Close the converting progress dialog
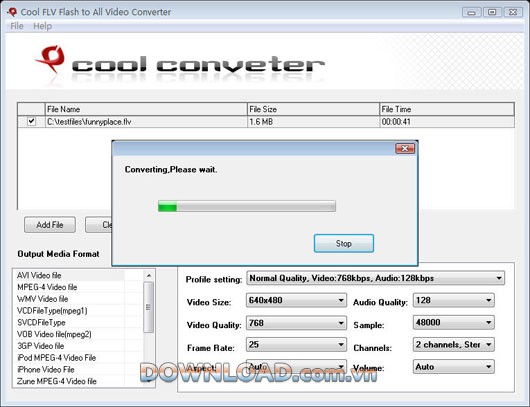Viewport: 530px width, 407px height. [405, 148]
